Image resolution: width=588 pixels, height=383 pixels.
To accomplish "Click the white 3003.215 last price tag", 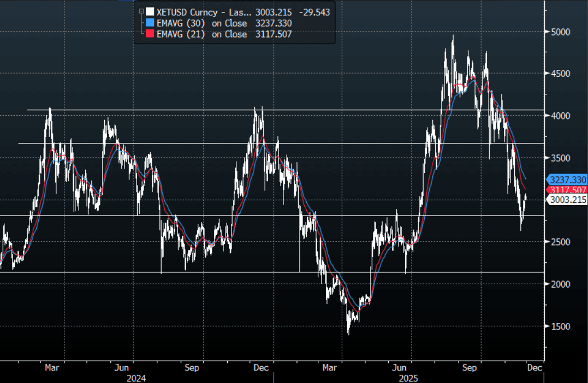I will [568, 200].
